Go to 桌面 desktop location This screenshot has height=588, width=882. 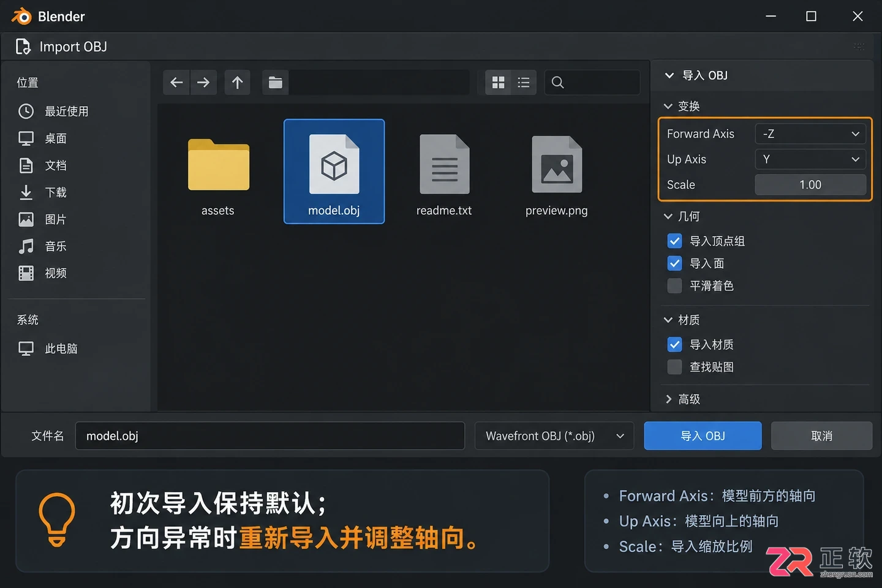coord(43,138)
